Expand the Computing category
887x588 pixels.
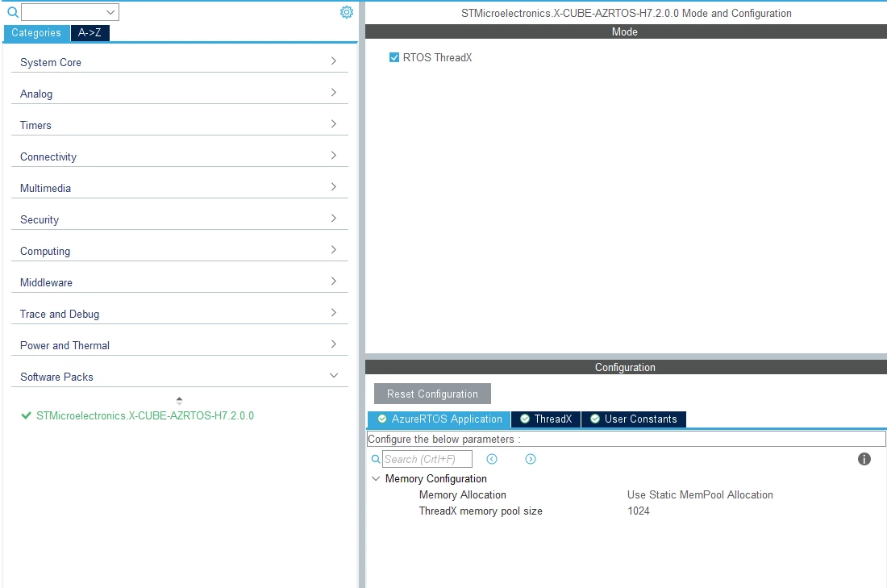pyautogui.click(x=179, y=251)
